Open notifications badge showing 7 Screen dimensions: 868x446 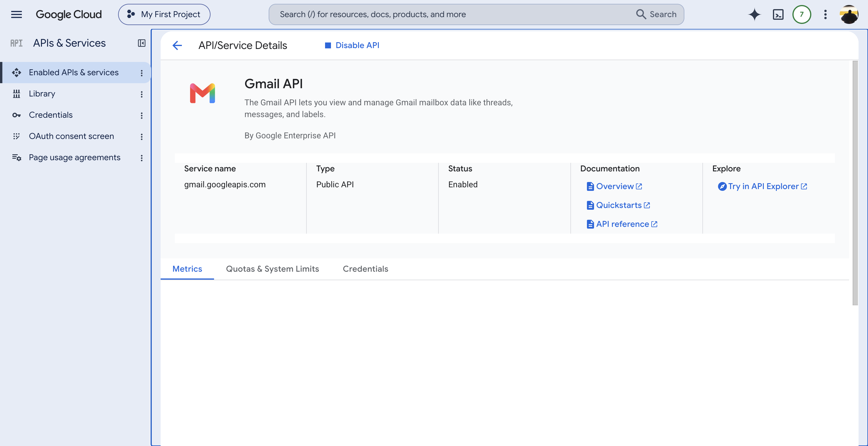[802, 14]
